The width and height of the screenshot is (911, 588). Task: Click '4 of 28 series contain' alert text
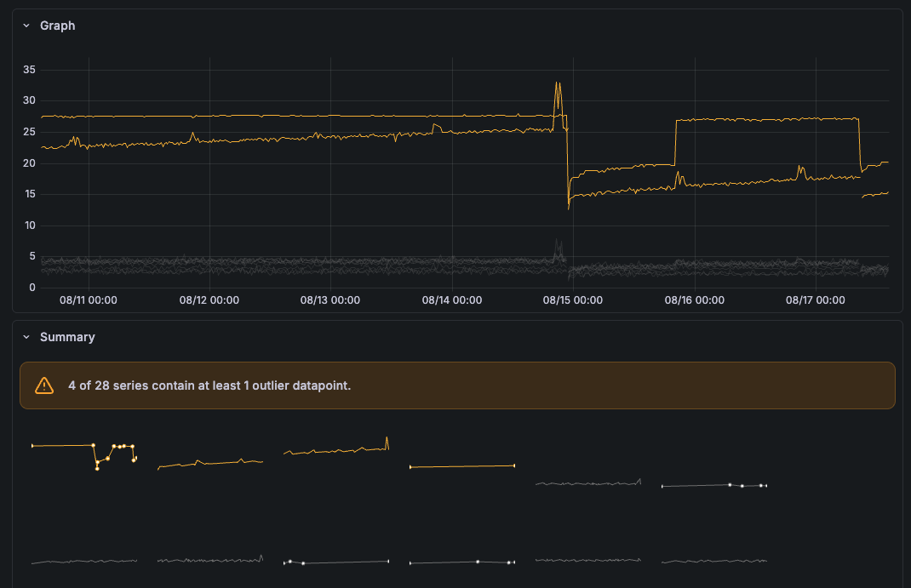[x=209, y=385]
